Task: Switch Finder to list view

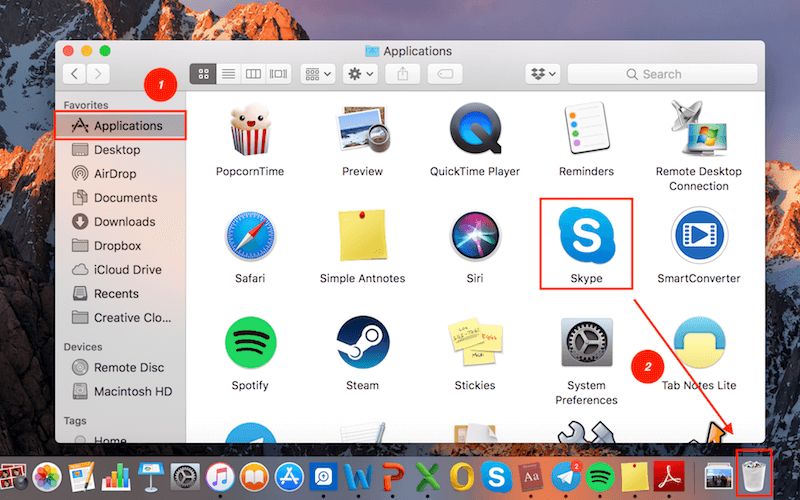Action: [228, 74]
